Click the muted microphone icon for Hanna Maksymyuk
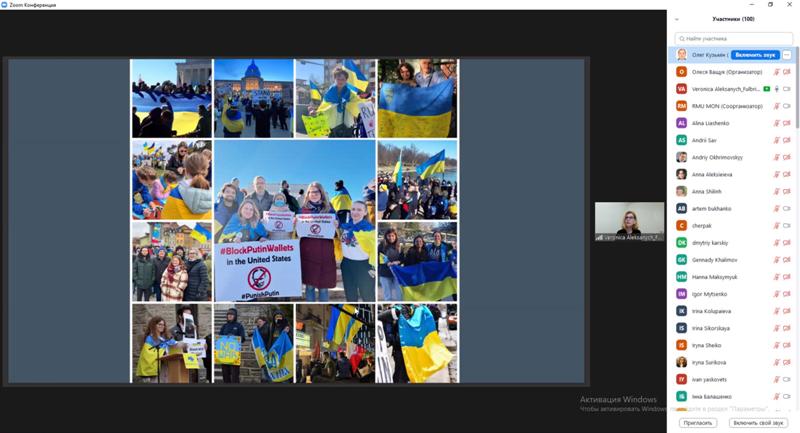This screenshot has height=433, width=800. point(777,277)
